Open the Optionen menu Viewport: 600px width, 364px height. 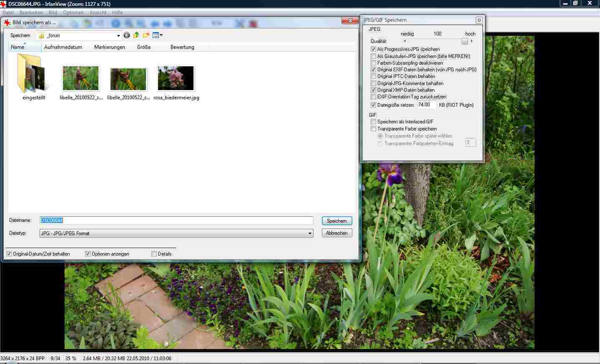pyautogui.click(x=73, y=13)
